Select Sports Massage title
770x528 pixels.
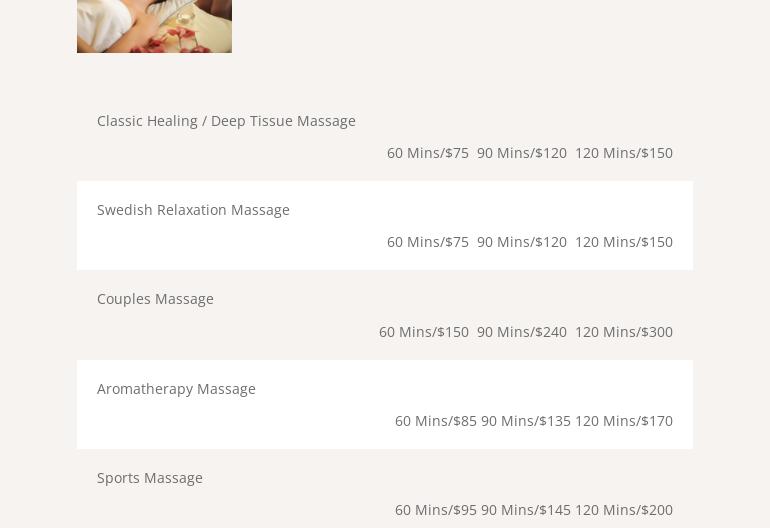[x=150, y=478]
